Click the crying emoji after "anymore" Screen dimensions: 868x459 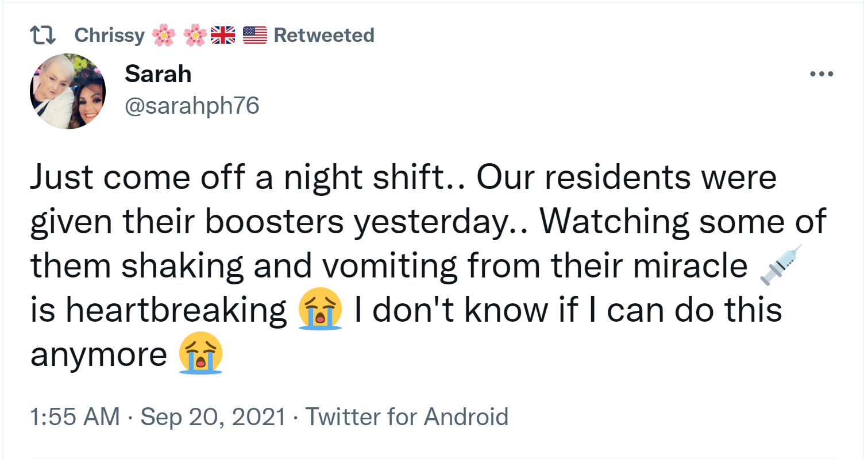(x=200, y=353)
